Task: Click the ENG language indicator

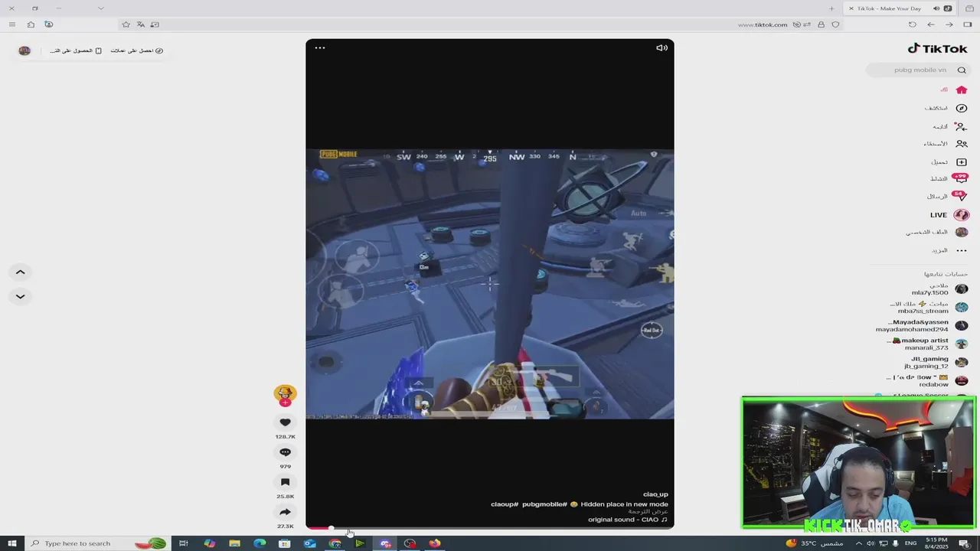Action: click(x=910, y=543)
